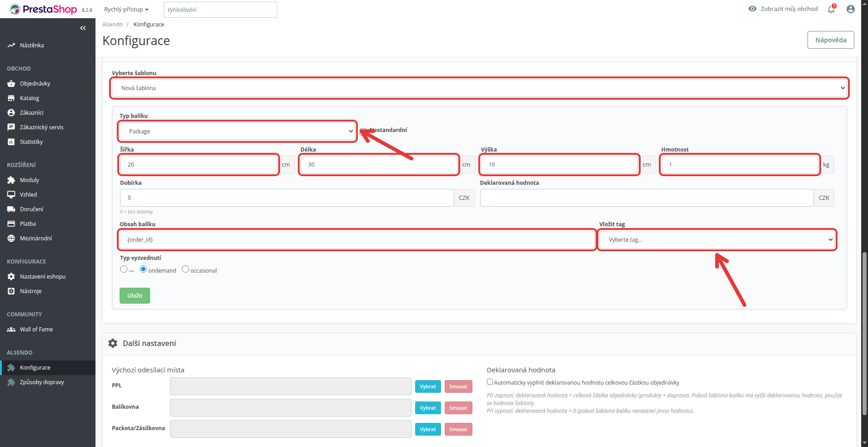Viewport: 868px width, 447px height.
Task: Open the Vyberte šablonu dropdown
Action: tap(480, 88)
